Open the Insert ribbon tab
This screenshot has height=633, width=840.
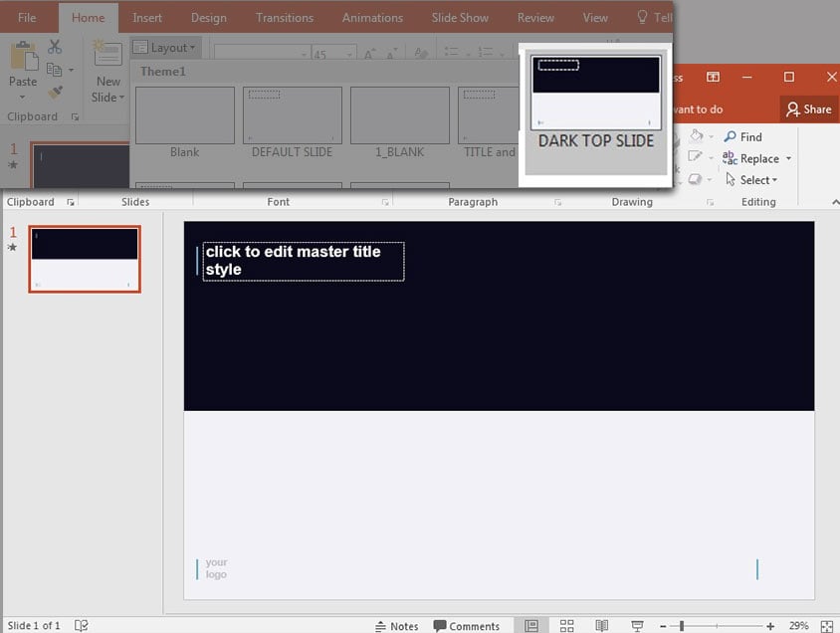pos(147,17)
